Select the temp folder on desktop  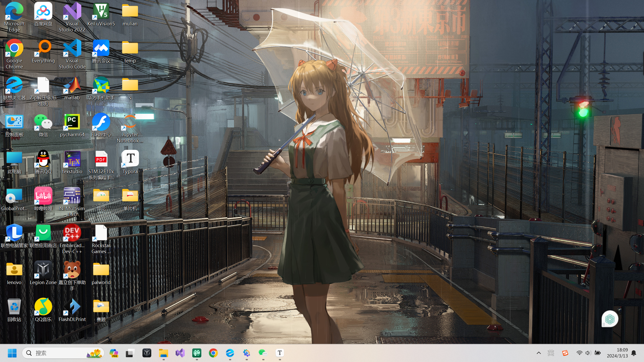(x=130, y=51)
